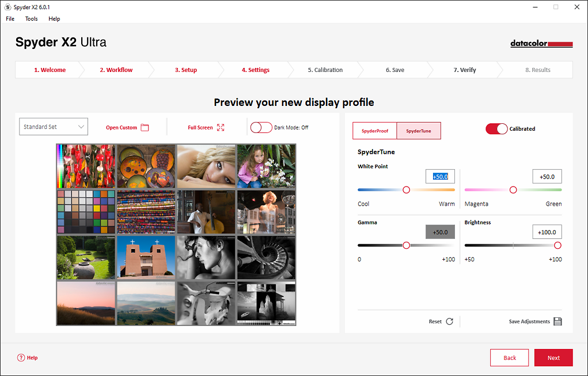Click the Next button

coord(553,358)
